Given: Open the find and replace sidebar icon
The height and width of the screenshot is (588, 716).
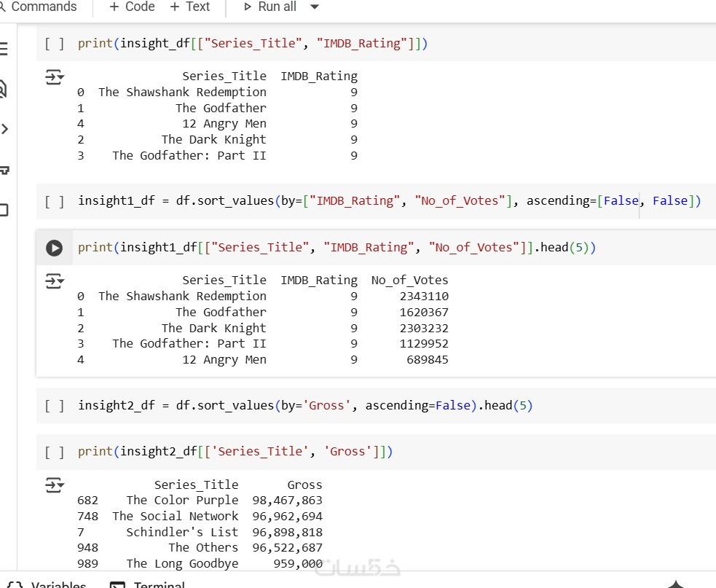Looking at the screenshot, I should (3, 89).
